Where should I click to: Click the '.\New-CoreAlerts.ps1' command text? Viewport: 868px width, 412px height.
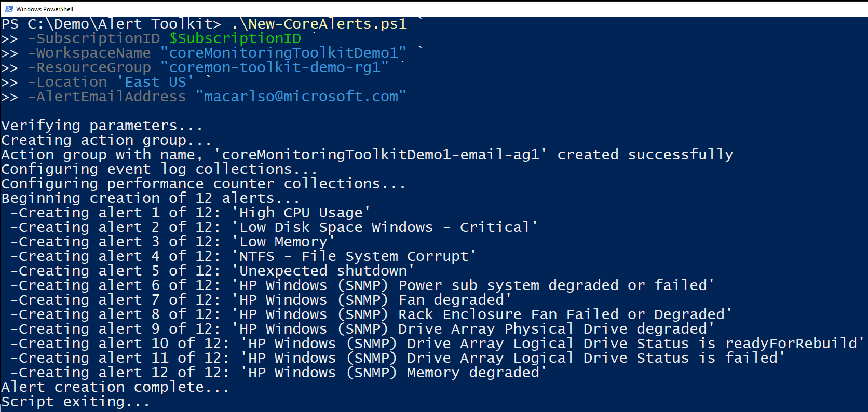click(x=319, y=24)
